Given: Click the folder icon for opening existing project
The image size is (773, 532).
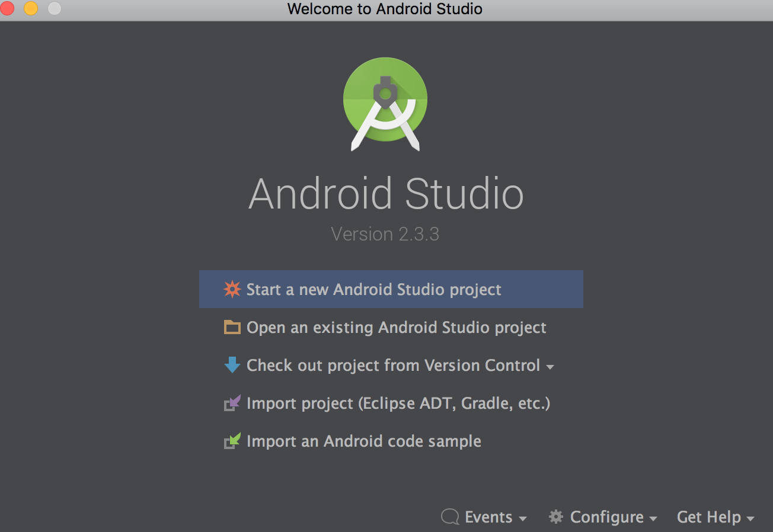Looking at the screenshot, I should [x=232, y=327].
